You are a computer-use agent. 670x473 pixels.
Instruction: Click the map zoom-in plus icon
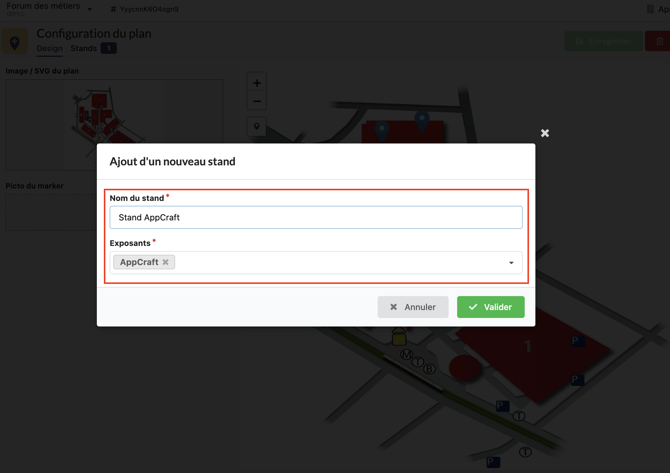pos(257,83)
